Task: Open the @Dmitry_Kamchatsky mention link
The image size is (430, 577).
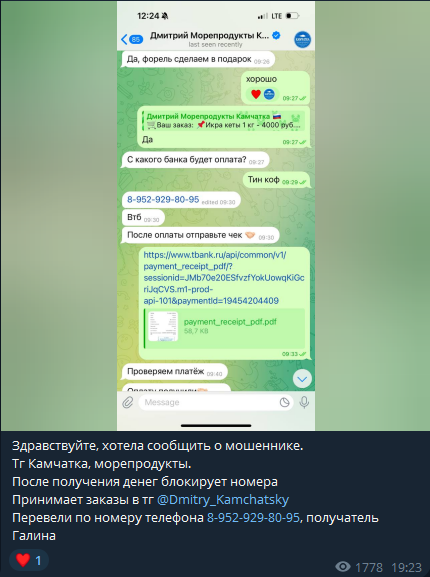Action: 223,500
